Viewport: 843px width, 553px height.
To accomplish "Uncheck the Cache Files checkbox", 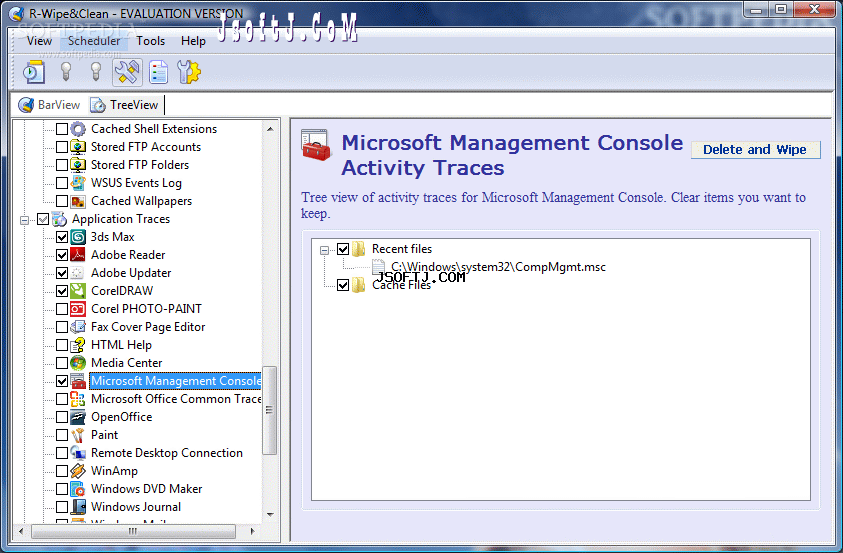I will pyautogui.click(x=343, y=285).
